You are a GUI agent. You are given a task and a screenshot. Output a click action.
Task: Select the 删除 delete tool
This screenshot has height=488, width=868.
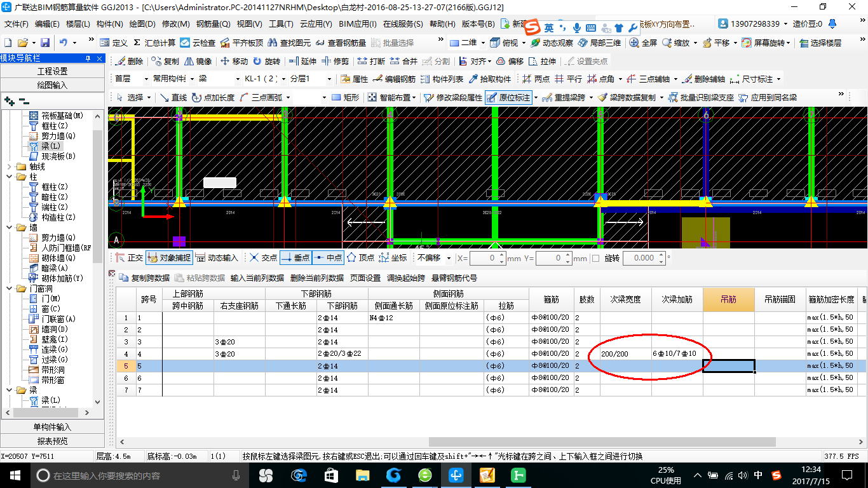129,61
